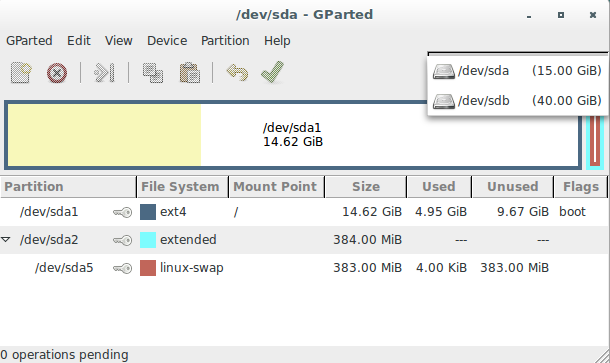This screenshot has width=610, height=363.
Task: Click the boot flag cell
Action: click(572, 212)
